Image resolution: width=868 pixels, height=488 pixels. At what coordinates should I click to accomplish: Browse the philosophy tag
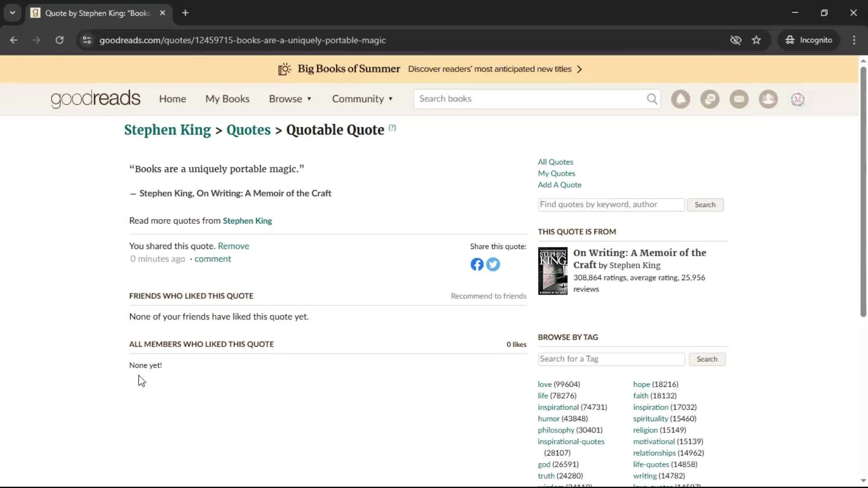[x=556, y=430]
